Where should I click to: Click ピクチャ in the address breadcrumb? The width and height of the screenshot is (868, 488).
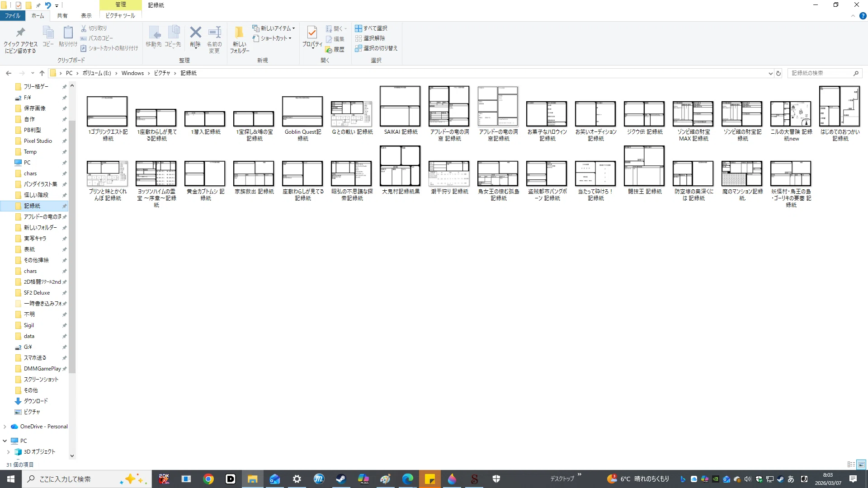pos(162,73)
